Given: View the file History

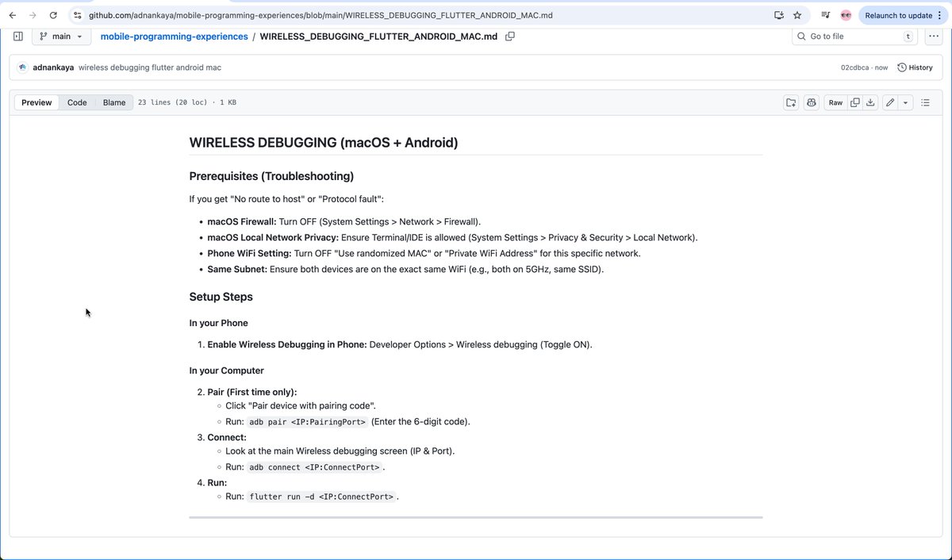Looking at the screenshot, I should pyautogui.click(x=915, y=67).
